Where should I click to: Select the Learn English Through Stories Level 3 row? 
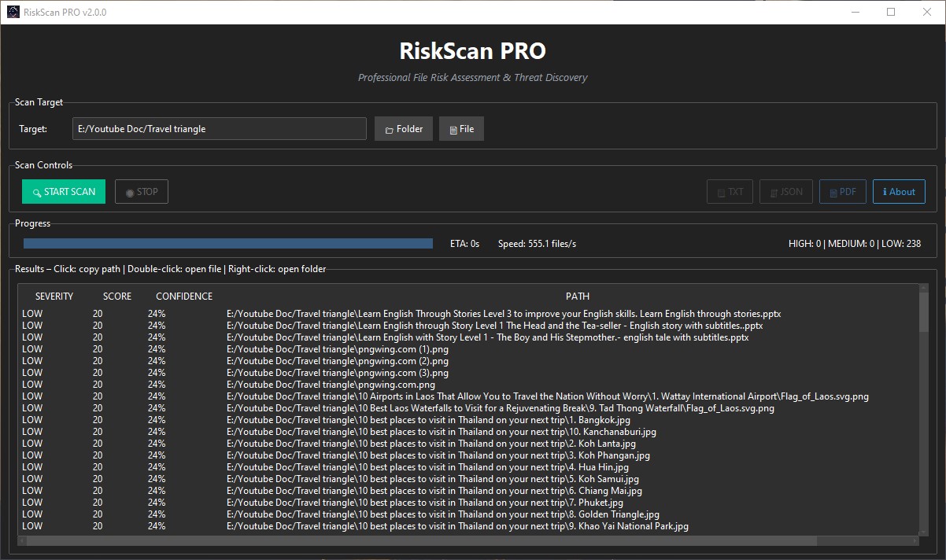click(468, 314)
